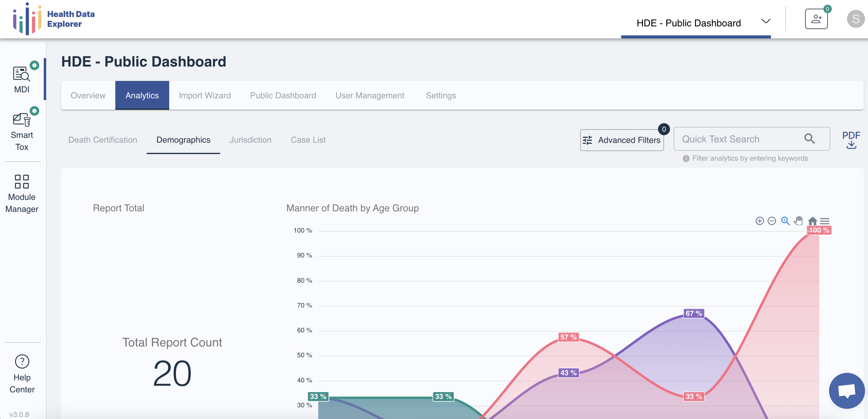Open the user avatar S menu
Image resolution: width=868 pixels, height=419 pixels.
[855, 19]
